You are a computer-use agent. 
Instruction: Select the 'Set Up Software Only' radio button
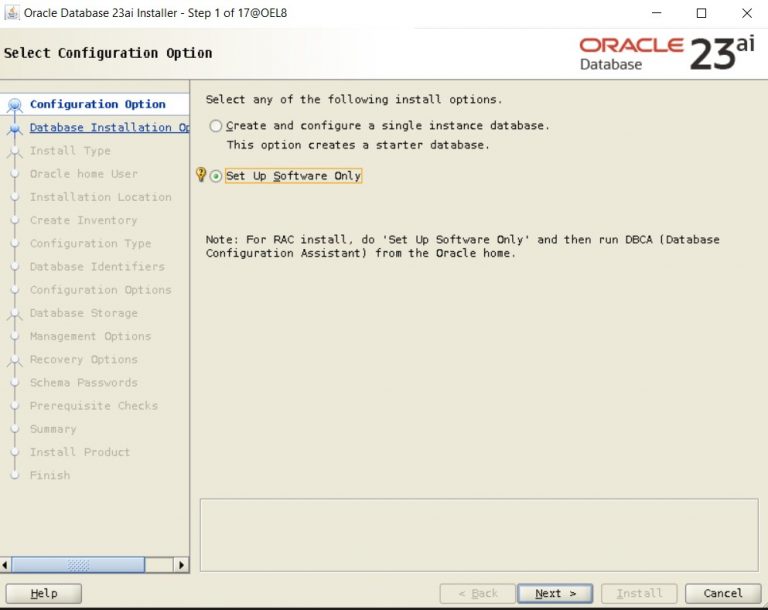(x=216, y=176)
